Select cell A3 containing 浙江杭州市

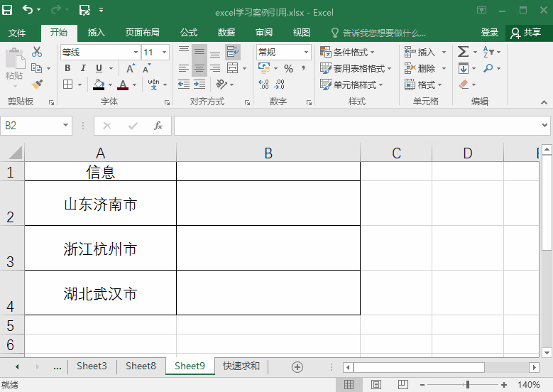[x=100, y=249]
